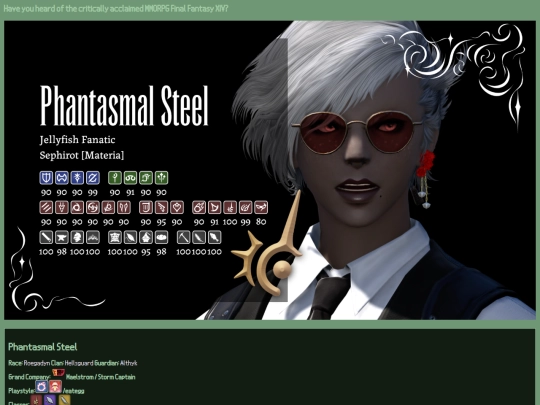Click the 'Playstyle:' label

[21, 391]
